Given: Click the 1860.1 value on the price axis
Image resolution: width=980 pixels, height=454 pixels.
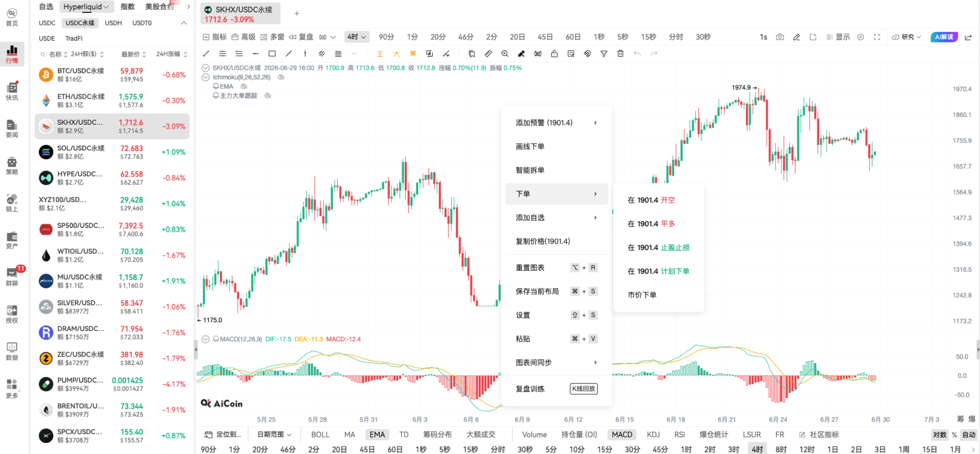Looking at the screenshot, I should click(962, 115).
